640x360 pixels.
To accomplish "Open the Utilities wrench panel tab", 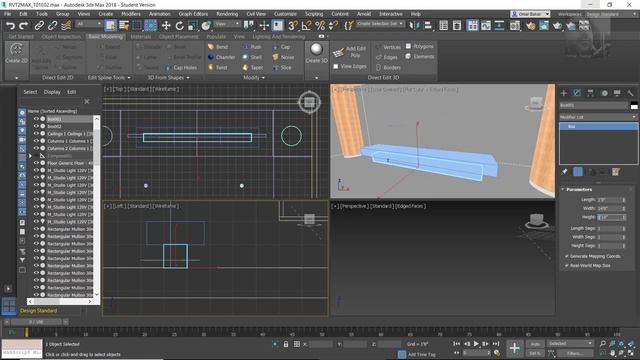I will pos(630,93).
